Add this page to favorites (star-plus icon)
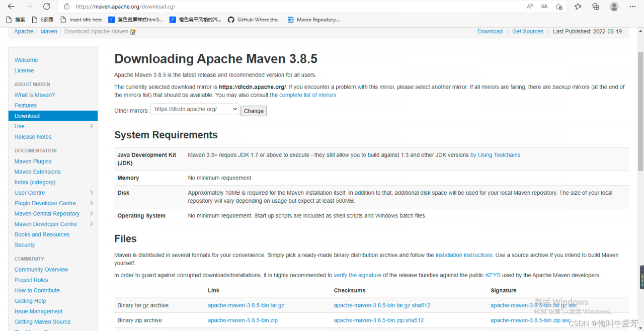644x331 pixels. pos(558,7)
